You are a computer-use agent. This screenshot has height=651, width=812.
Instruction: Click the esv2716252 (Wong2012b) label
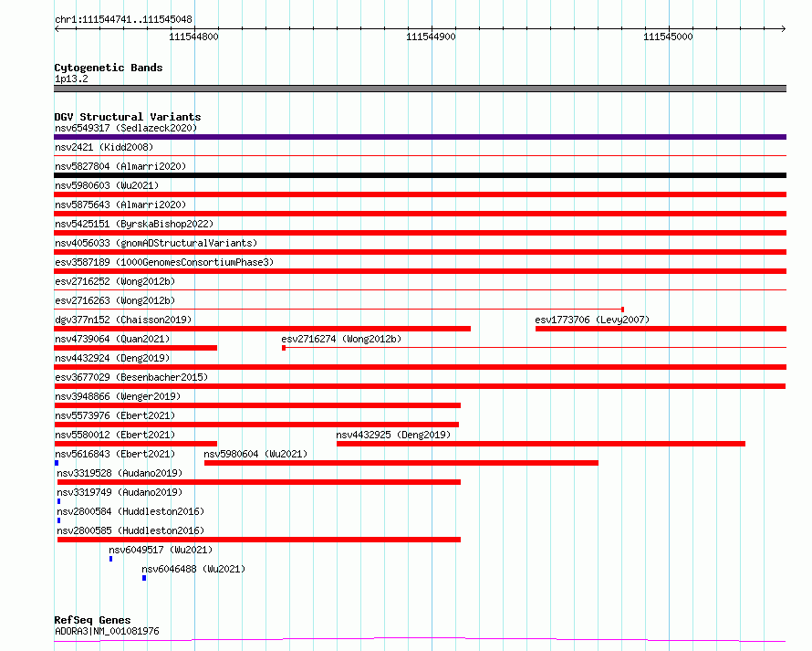point(115,281)
